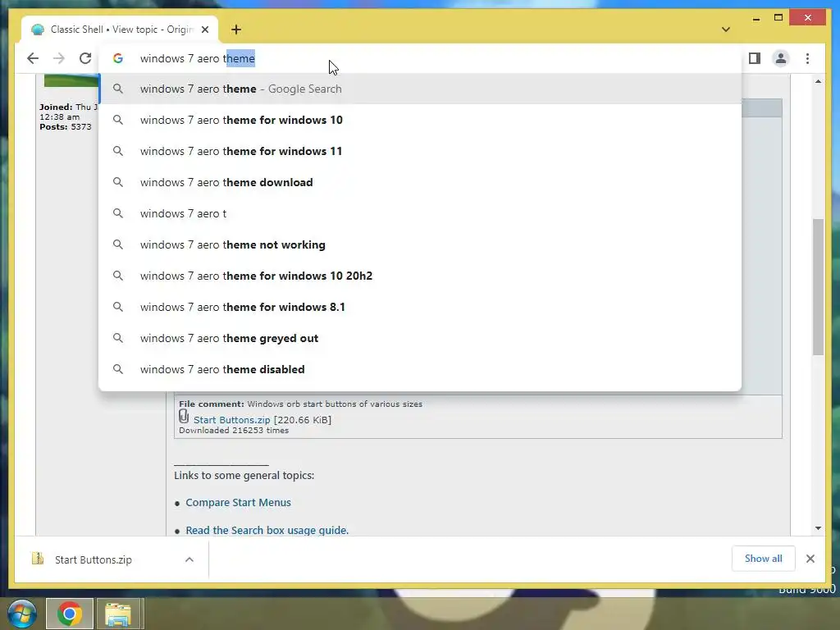Click 'Links to some general topics:' text
The image size is (840, 630).
[244, 475]
